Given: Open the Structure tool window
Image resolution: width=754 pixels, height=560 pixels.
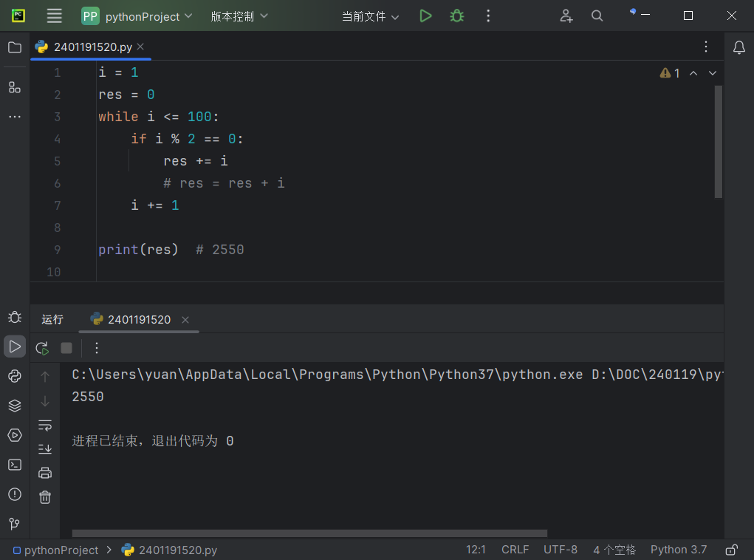Looking at the screenshot, I should (15, 87).
